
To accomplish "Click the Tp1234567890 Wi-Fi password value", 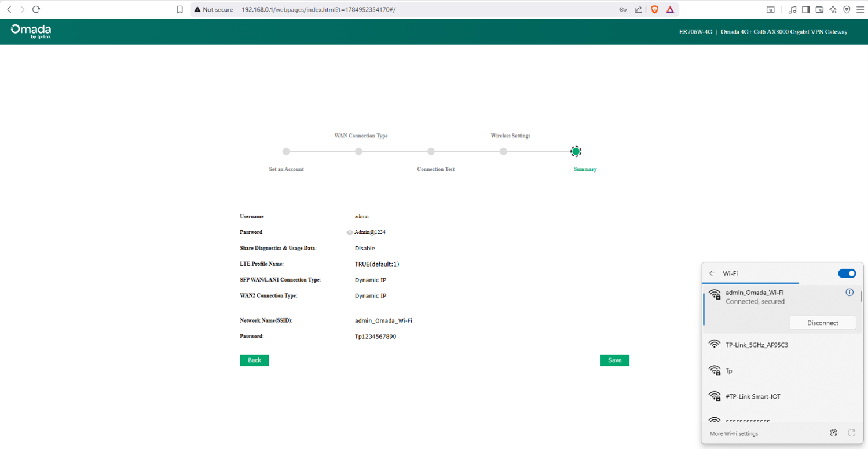I will coord(375,337).
